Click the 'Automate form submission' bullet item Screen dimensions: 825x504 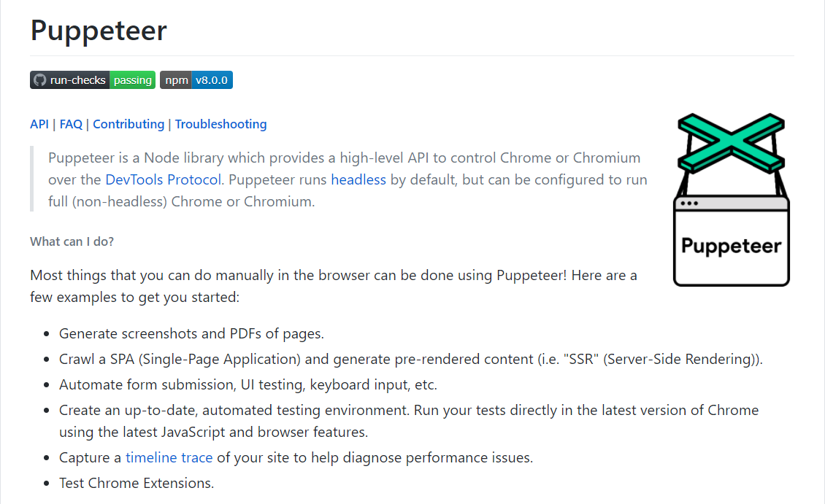(x=248, y=384)
